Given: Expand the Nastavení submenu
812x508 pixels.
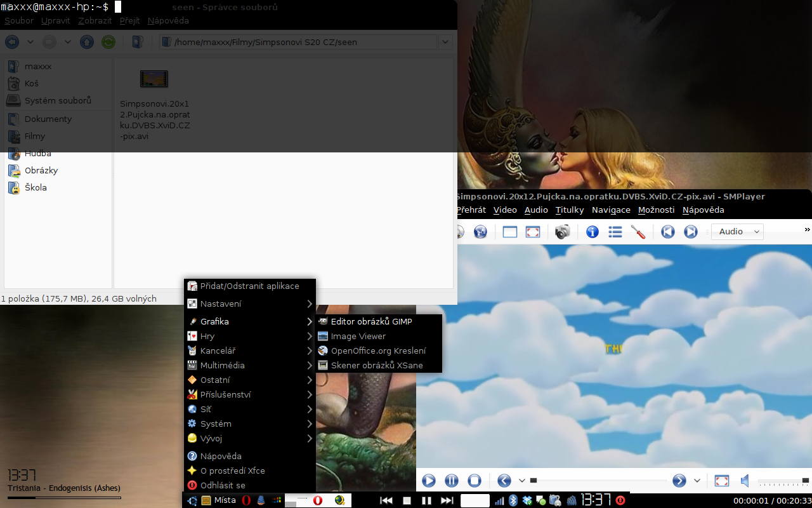Looking at the screenshot, I should [x=250, y=304].
